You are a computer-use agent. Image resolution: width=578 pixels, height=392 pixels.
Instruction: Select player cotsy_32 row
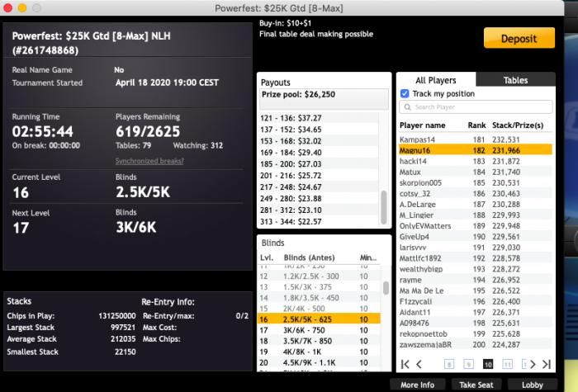pos(476,193)
